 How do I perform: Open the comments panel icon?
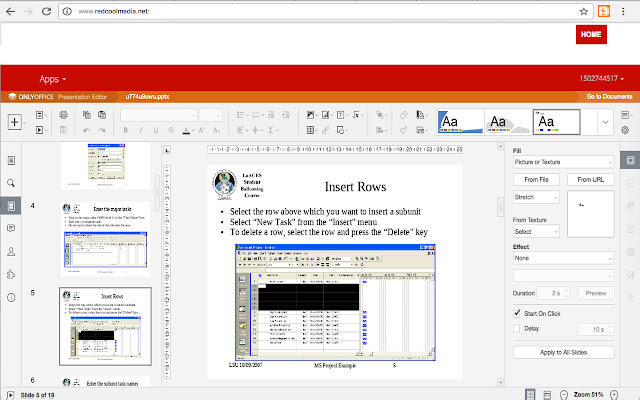coord(10,228)
